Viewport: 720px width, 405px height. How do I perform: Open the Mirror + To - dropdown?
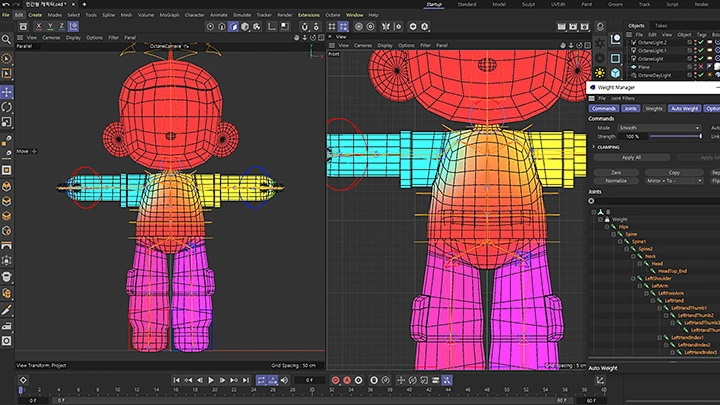(x=674, y=181)
